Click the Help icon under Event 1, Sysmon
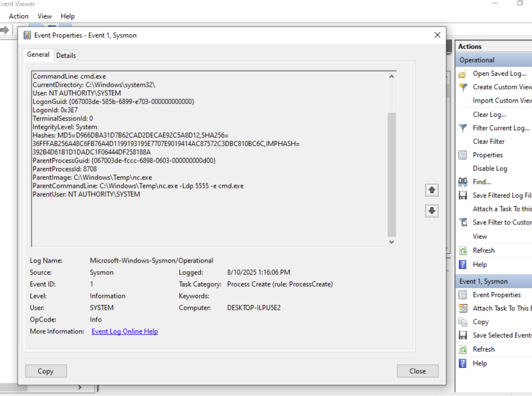Screen dimensions: 532x396 pyautogui.click(x=463, y=363)
